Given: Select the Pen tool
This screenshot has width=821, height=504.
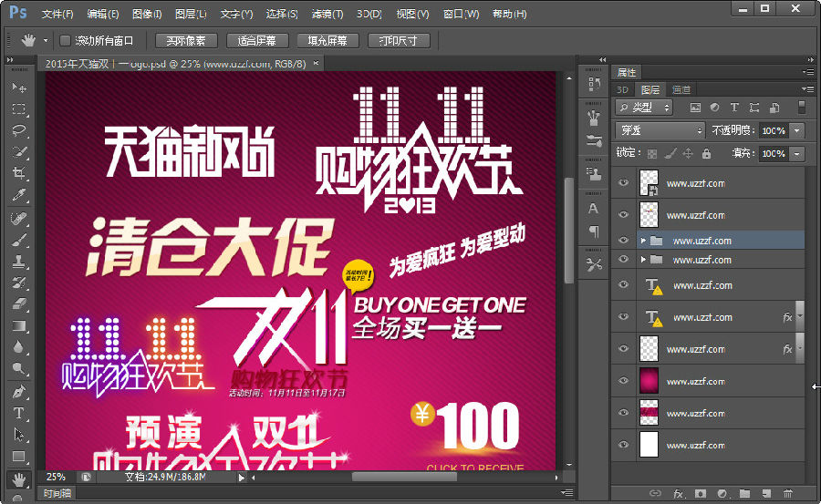Looking at the screenshot, I should pos(19,392).
